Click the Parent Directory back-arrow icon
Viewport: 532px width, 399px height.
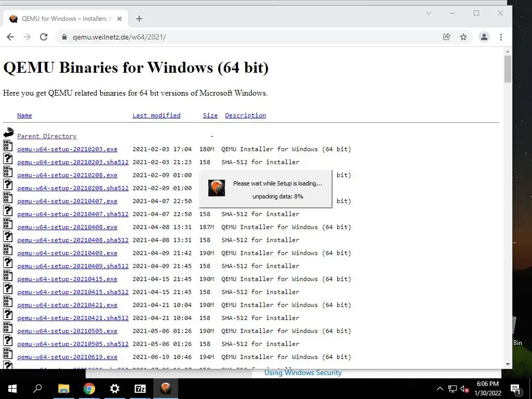click(x=8, y=132)
